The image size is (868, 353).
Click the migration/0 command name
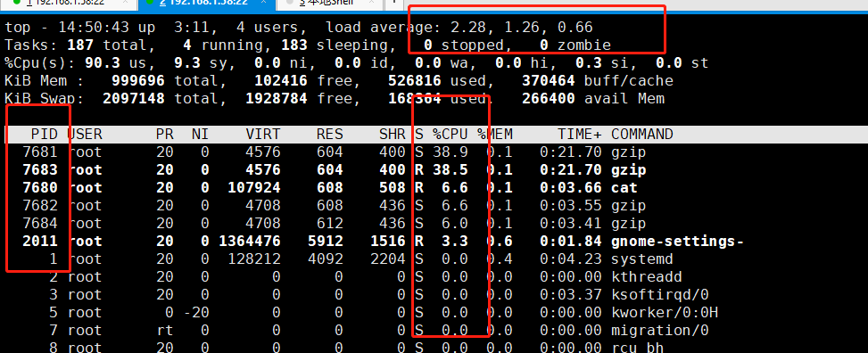coord(660,331)
